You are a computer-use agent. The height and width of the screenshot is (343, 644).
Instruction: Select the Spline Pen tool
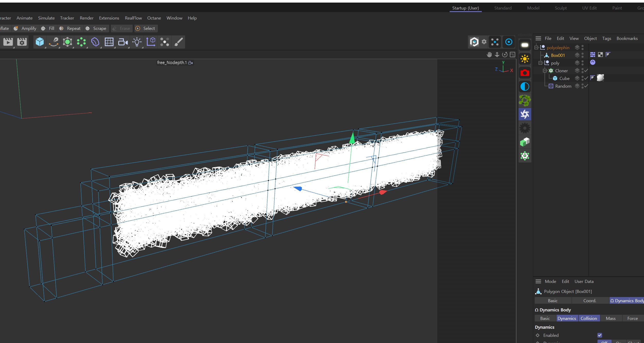click(x=53, y=42)
